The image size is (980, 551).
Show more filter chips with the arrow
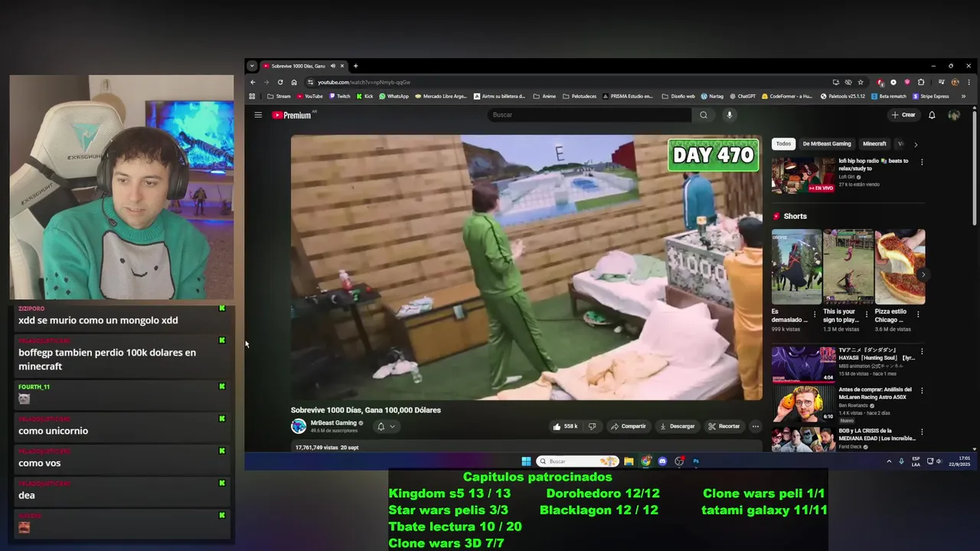tap(916, 144)
